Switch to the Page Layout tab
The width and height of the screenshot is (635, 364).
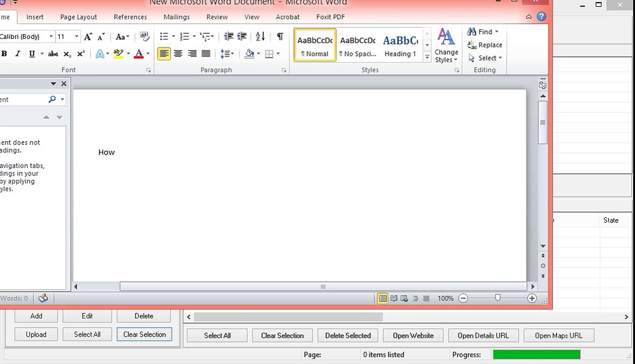tap(78, 17)
